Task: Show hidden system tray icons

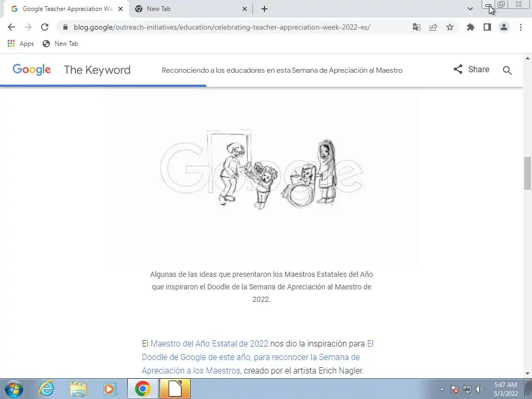Action: pyautogui.click(x=442, y=389)
